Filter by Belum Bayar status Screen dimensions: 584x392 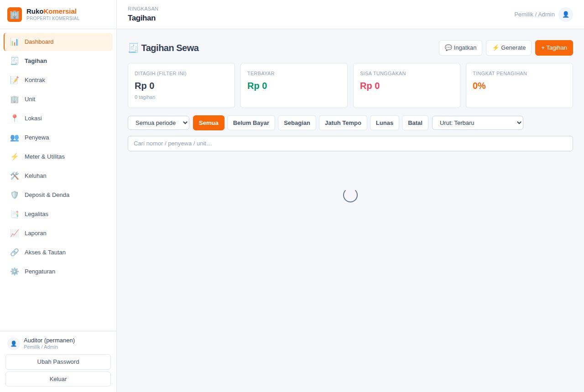point(251,123)
